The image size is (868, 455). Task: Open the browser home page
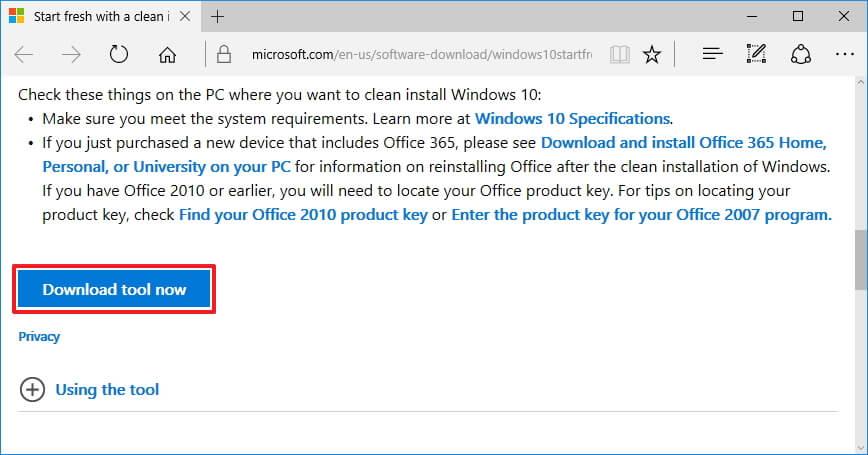coord(167,54)
